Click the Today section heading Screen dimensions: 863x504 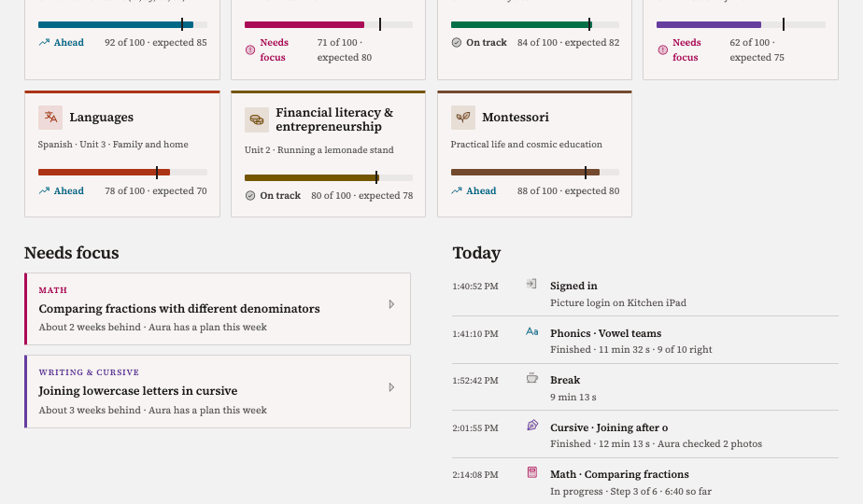[x=476, y=253]
